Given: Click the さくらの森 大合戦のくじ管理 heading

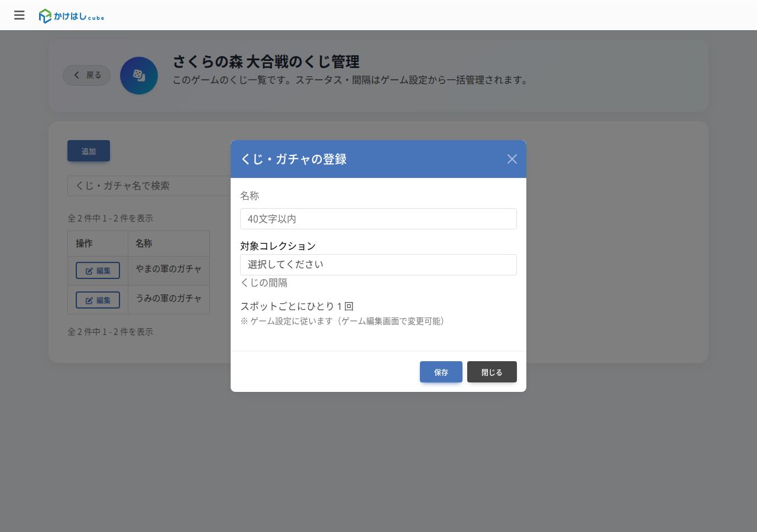Looking at the screenshot, I should tap(266, 61).
